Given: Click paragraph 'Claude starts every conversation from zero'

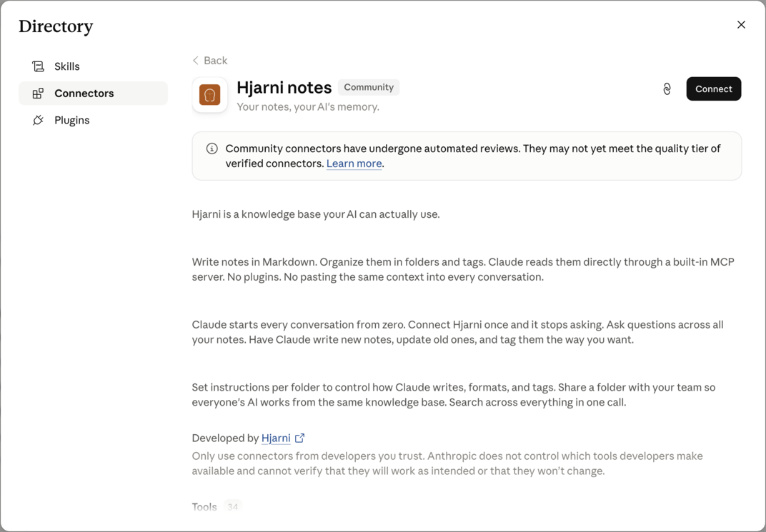Looking at the screenshot, I should coord(457,332).
